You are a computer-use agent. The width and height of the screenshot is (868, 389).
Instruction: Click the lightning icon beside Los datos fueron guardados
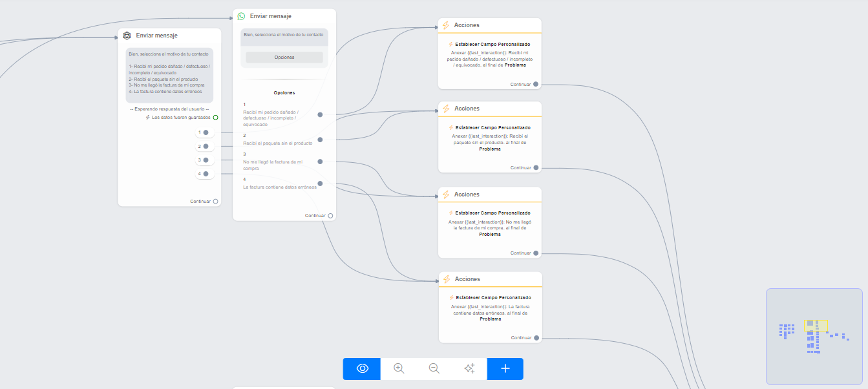[x=148, y=118]
